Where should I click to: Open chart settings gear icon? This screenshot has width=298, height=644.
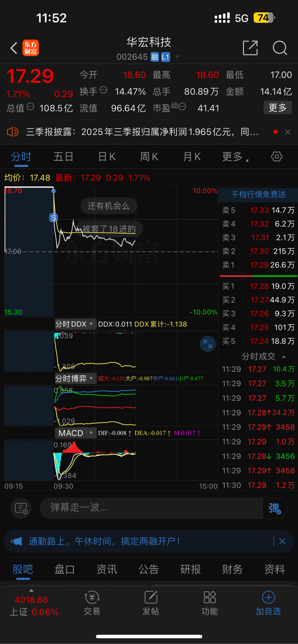pyautogui.click(x=277, y=157)
